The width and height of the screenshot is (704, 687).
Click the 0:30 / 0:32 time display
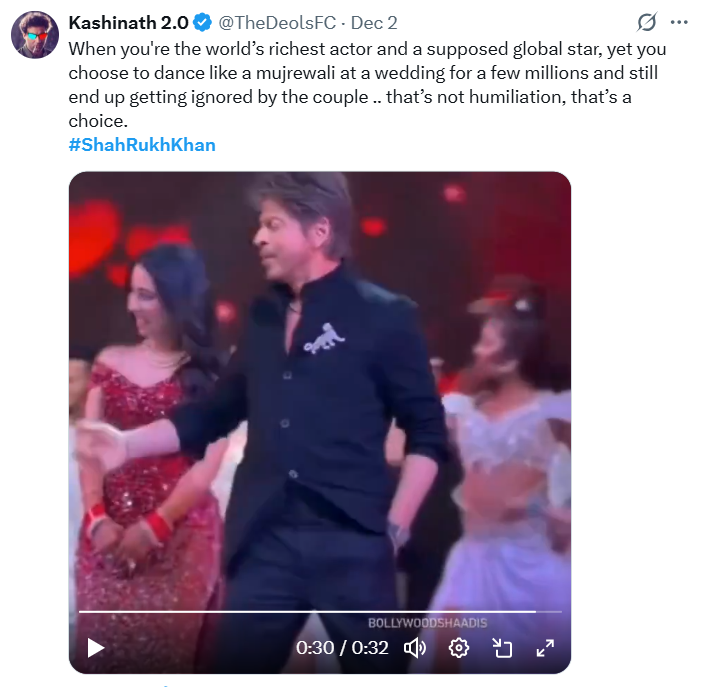pyautogui.click(x=342, y=648)
